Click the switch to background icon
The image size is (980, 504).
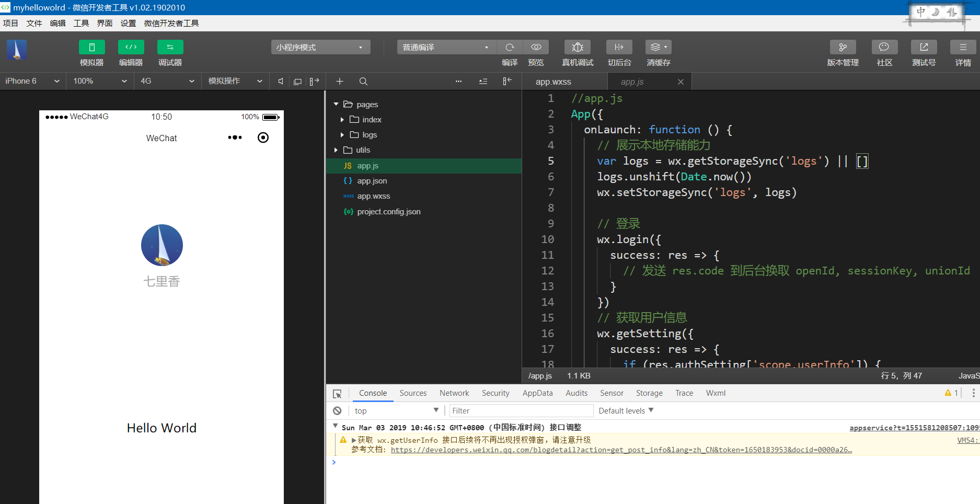[619, 47]
